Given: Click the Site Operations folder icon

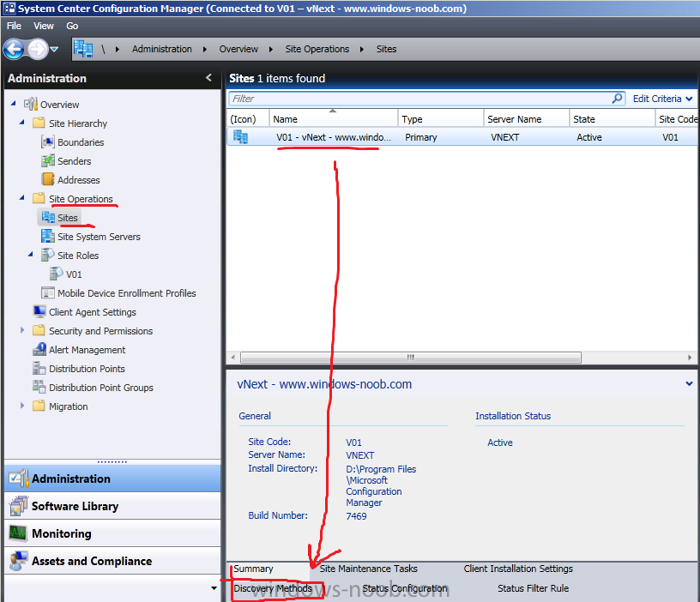Looking at the screenshot, I should (39, 198).
